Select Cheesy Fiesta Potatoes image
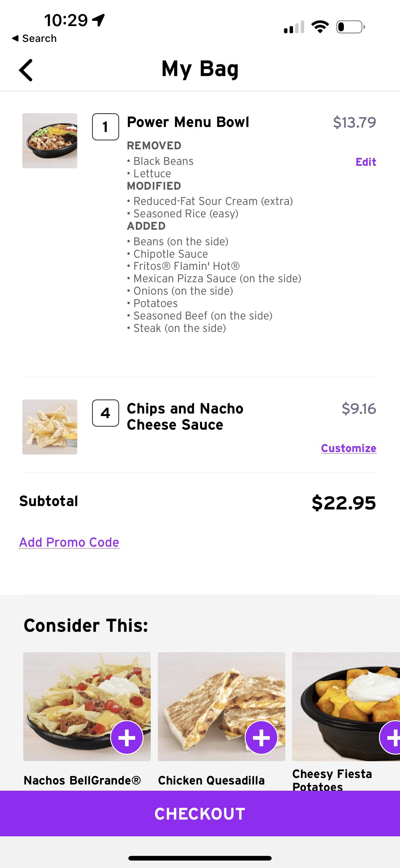 tap(346, 707)
